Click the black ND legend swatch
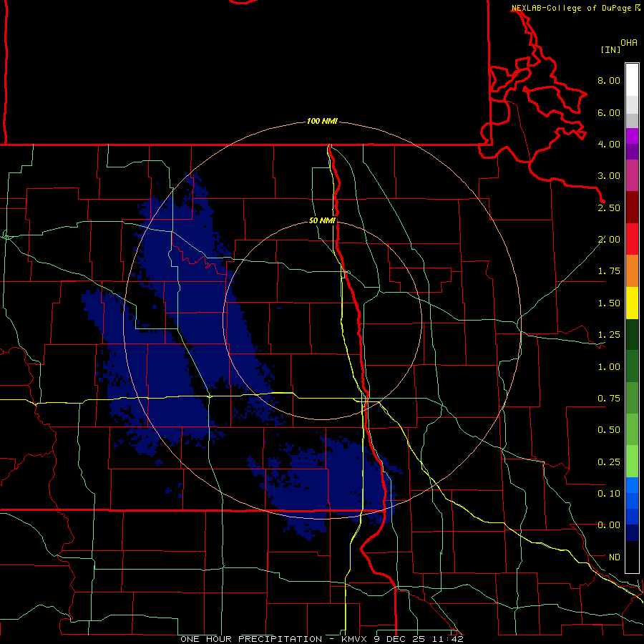 click(x=632, y=557)
